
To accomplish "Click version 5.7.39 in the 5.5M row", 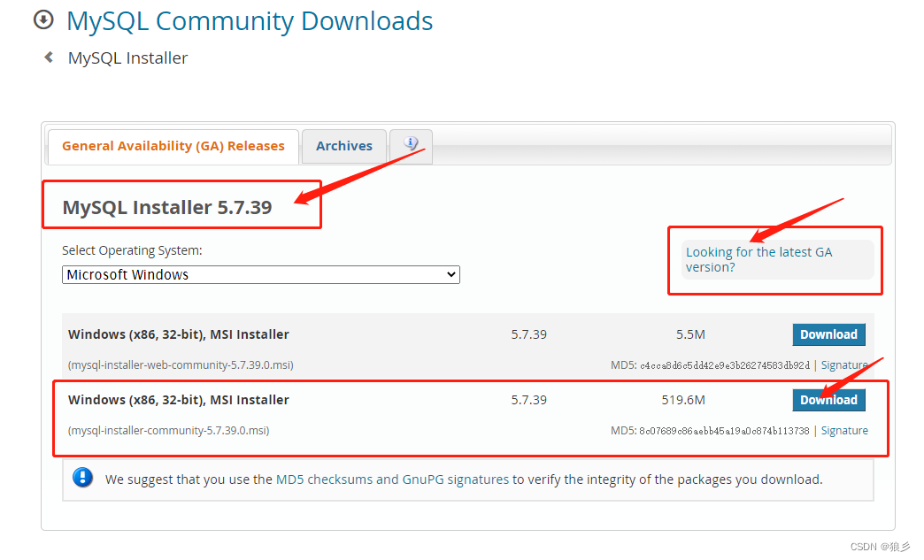I will coord(528,334).
